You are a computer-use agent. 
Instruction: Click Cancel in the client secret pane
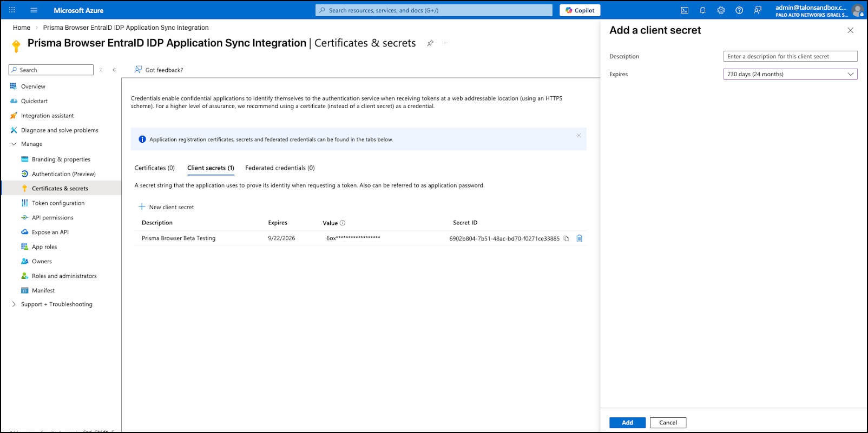[x=668, y=423]
